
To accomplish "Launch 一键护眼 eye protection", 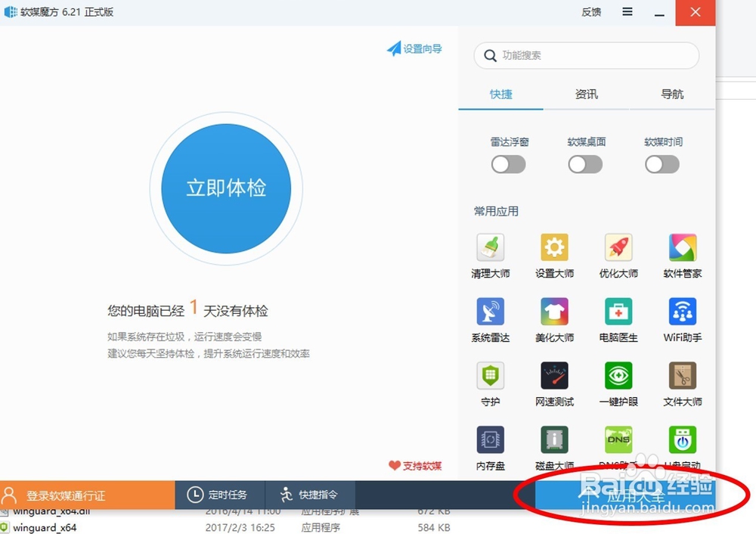I will [618, 382].
